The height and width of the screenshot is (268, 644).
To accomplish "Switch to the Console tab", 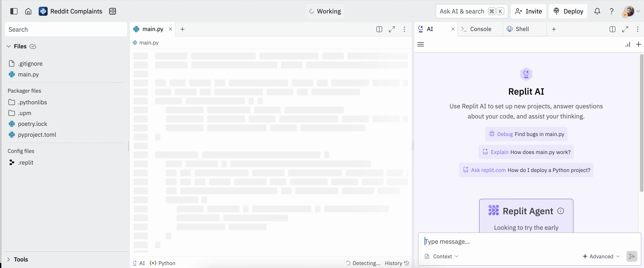I will click(x=480, y=29).
